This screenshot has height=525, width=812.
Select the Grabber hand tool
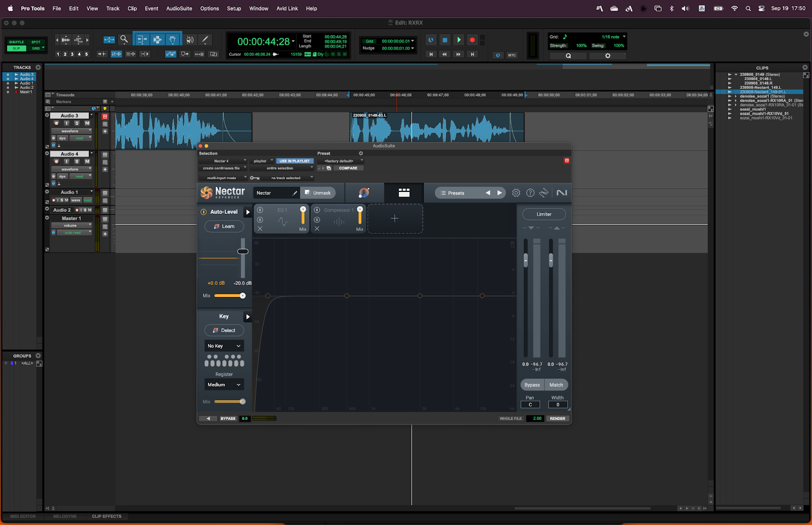pyautogui.click(x=173, y=39)
